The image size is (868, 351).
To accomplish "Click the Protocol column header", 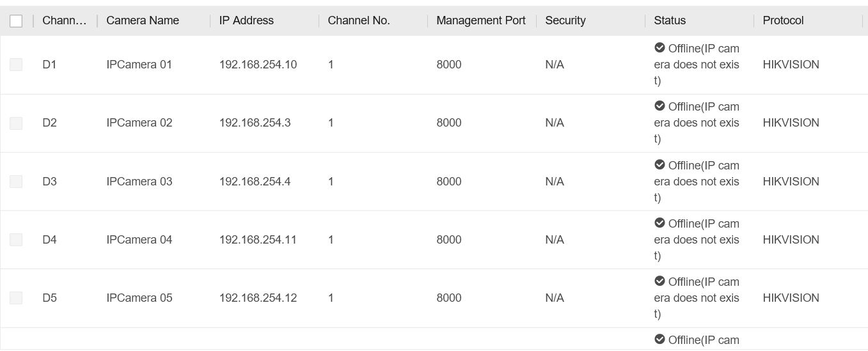I will 783,20.
